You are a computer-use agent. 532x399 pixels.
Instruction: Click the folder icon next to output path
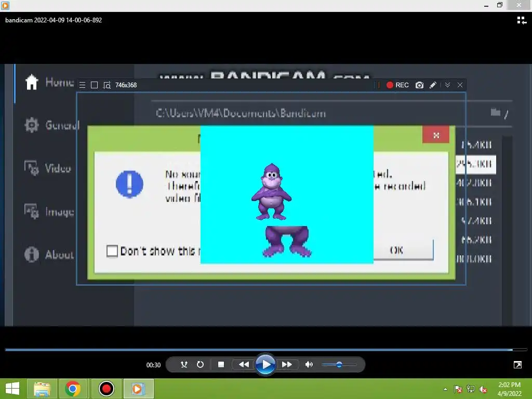pyautogui.click(x=495, y=112)
